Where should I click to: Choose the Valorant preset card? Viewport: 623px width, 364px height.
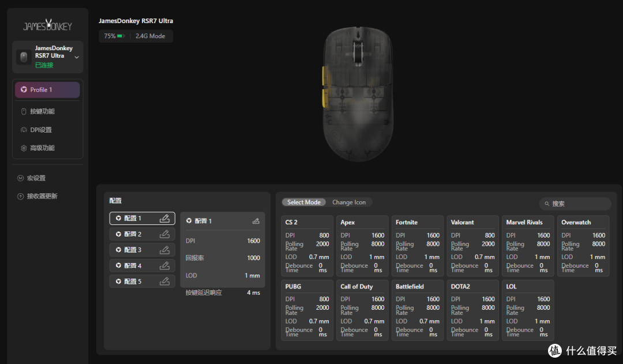click(x=473, y=246)
